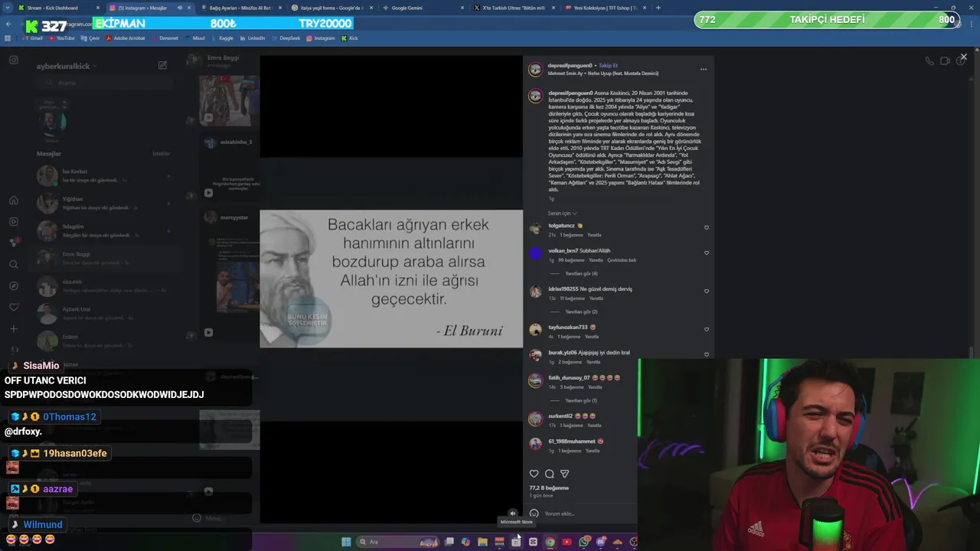Open the Ayberk Ural conversation in messages
Viewport: 980px width, 551px height.
pos(103,314)
